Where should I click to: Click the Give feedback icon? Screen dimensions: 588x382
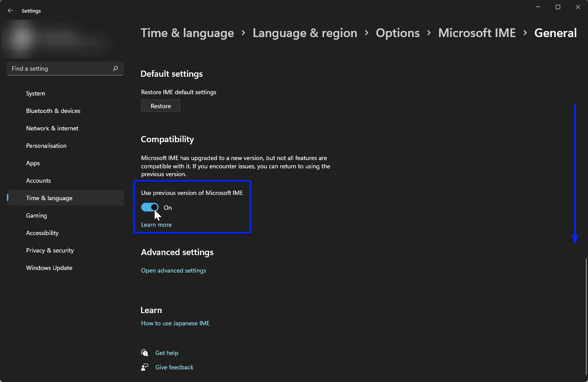145,367
